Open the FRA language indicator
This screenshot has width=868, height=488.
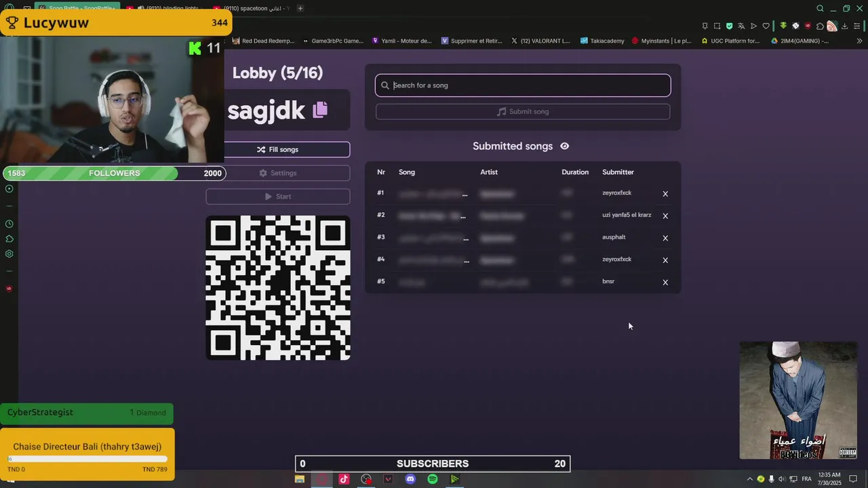click(806, 479)
